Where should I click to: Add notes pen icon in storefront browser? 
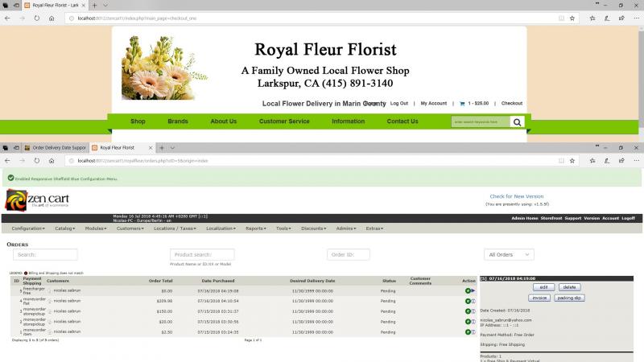[x=607, y=18]
